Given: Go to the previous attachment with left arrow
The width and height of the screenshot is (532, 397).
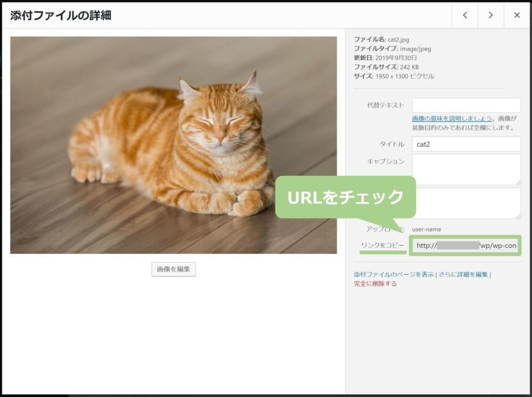Looking at the screenshot, I should pyautogui.click(x=465, y=15).
